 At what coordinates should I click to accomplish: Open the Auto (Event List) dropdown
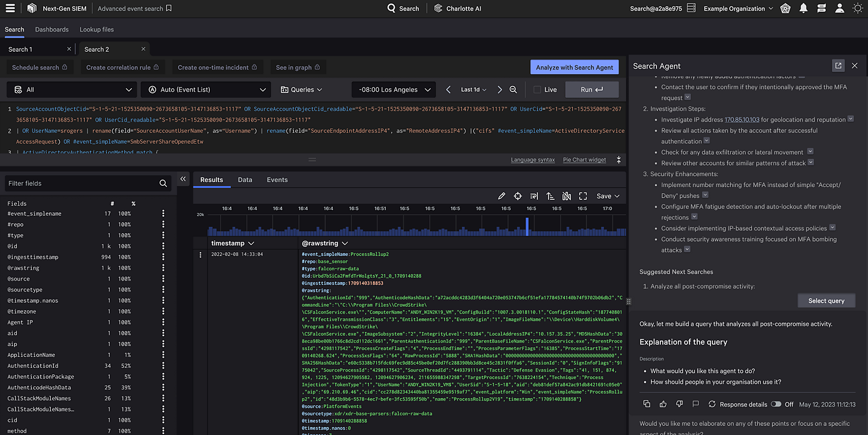click(206, 89)
